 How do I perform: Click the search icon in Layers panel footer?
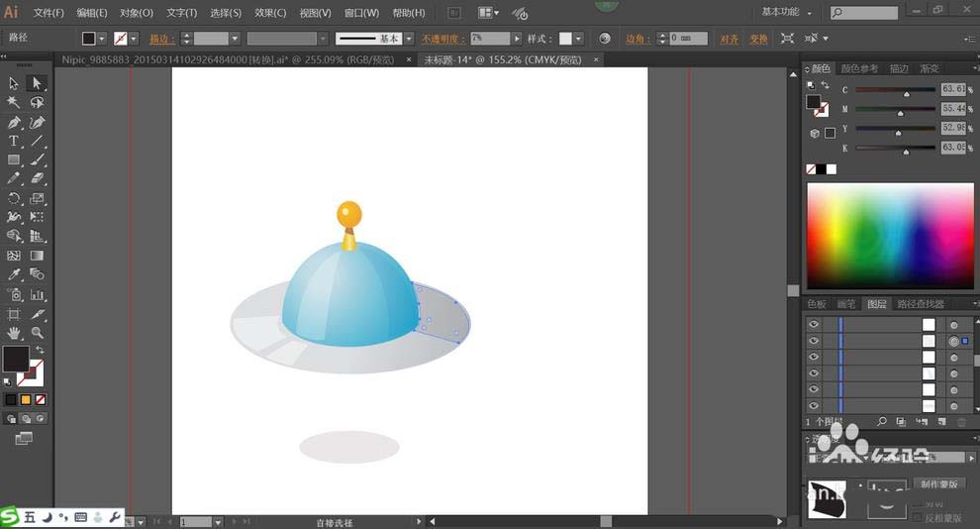(881, 422)
